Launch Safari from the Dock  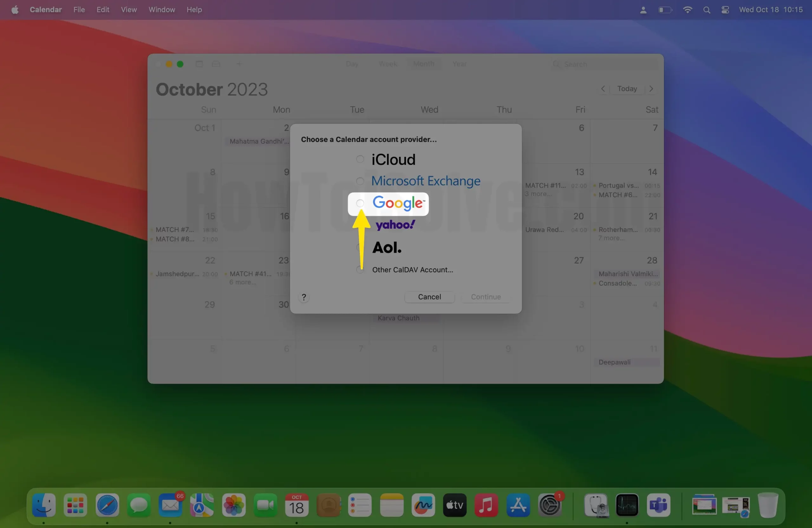point(107,505)
